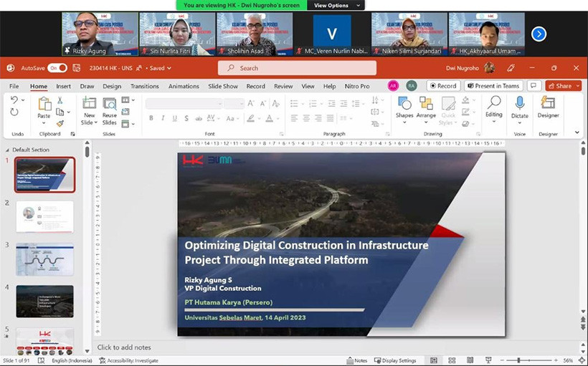
Task: Show next participants with the arrow
Action: click(x=539, y=34)
